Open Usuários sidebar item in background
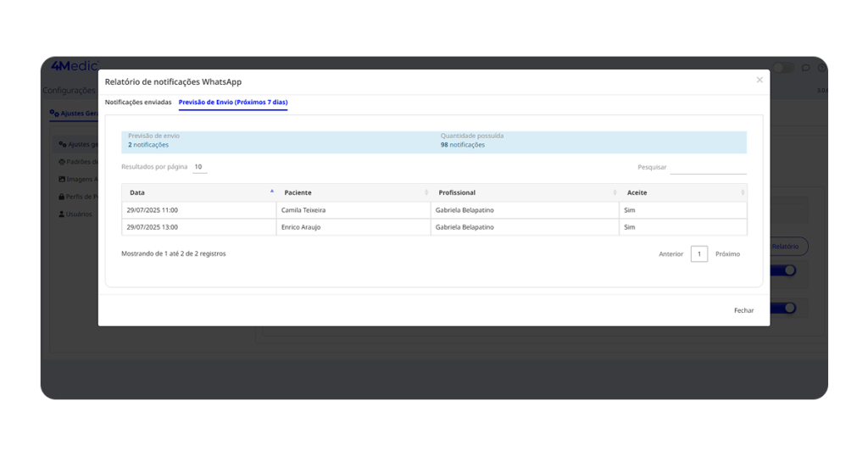 click(75, 214)
